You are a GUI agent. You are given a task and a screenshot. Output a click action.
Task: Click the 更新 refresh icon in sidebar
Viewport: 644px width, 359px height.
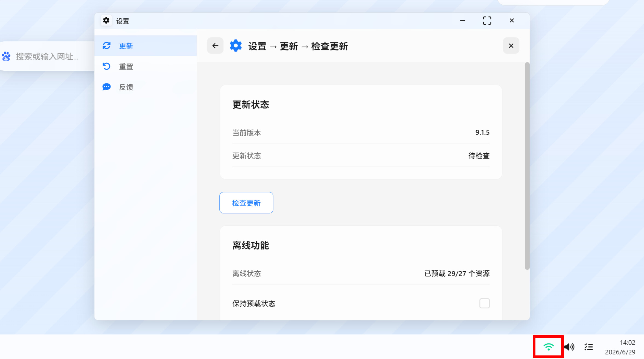point(106,46)
